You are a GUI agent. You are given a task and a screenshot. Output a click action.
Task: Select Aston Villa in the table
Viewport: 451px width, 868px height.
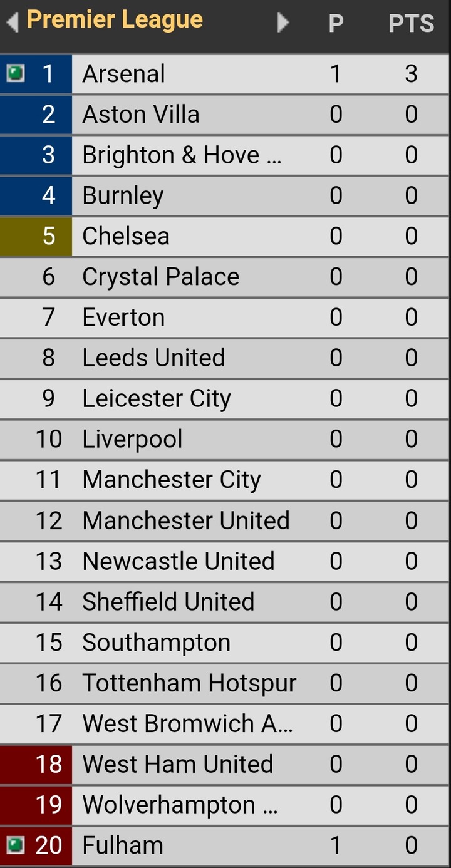[141, 115]
